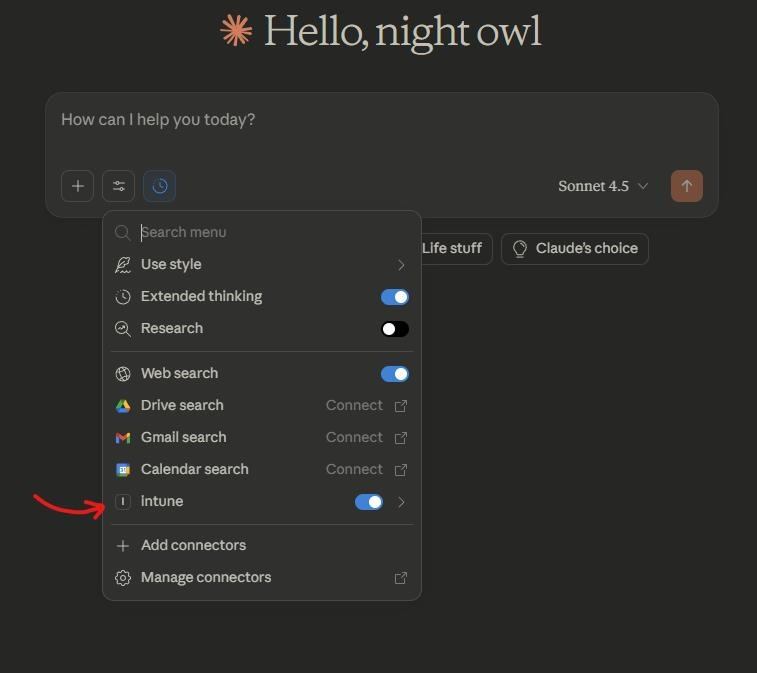Screen dimensions: 757x673
Task: Open Manage connectors
Action: tap(262, 577)
